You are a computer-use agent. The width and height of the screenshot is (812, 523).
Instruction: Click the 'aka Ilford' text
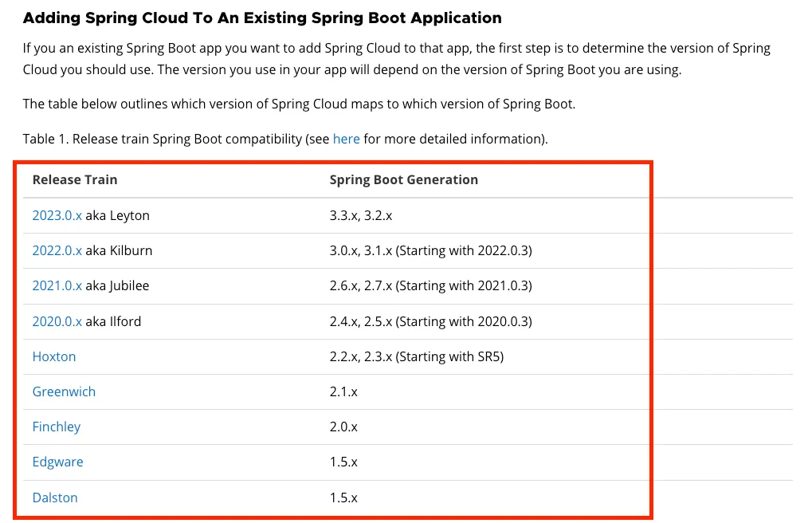click(113, 321)
